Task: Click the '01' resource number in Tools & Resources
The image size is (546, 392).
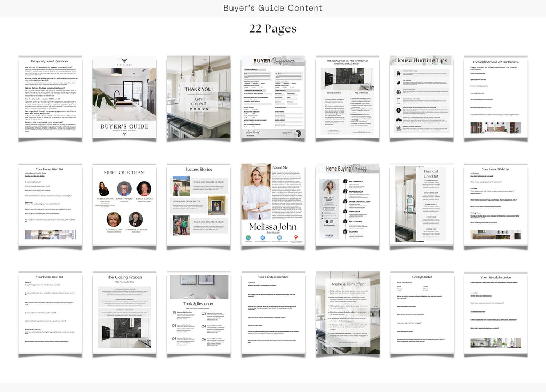Action: (x=174, y=313)
